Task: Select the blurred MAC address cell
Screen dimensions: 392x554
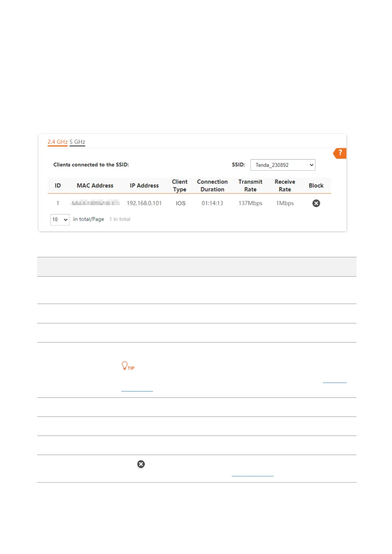Action: [95, 203]
